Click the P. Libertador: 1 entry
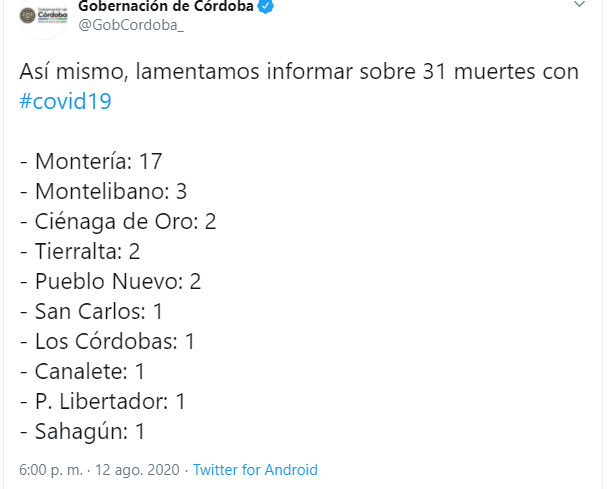 [102, 401]
